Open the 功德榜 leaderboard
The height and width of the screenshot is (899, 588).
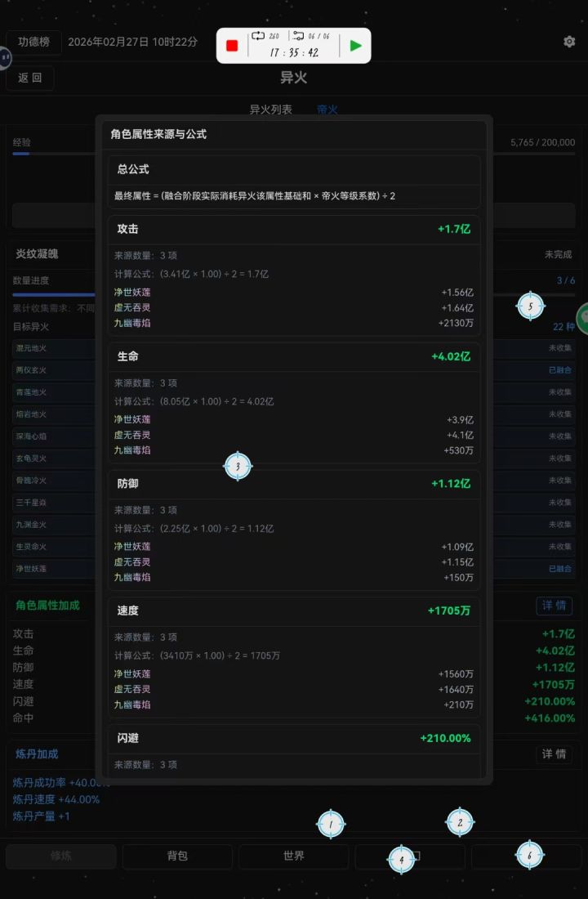pyautogui.click(x=33, y=42)
